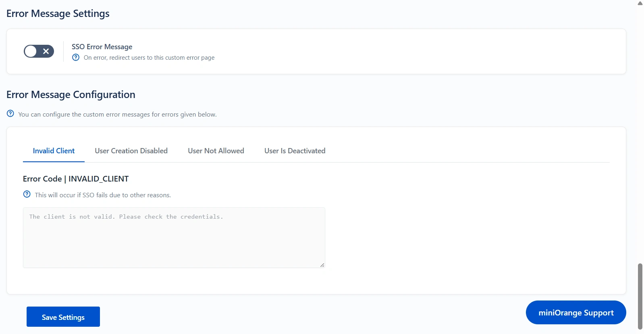Click the textarea resize handle corner

[322, 265]
